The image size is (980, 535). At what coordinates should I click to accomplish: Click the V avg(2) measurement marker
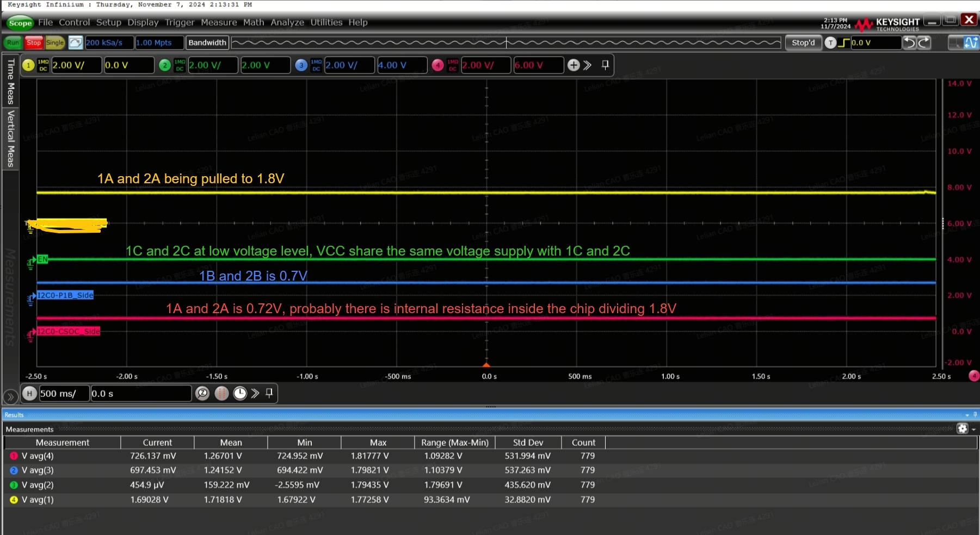tap(14, 485)
